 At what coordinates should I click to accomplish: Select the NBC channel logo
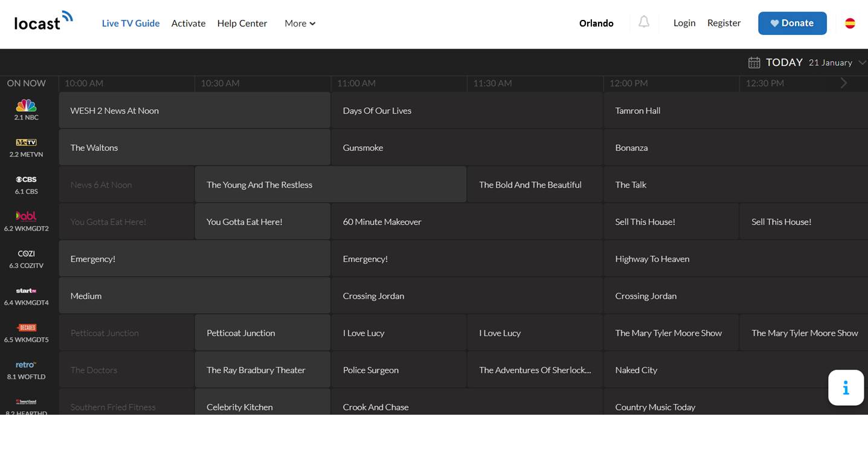click(x=26, y=106)
